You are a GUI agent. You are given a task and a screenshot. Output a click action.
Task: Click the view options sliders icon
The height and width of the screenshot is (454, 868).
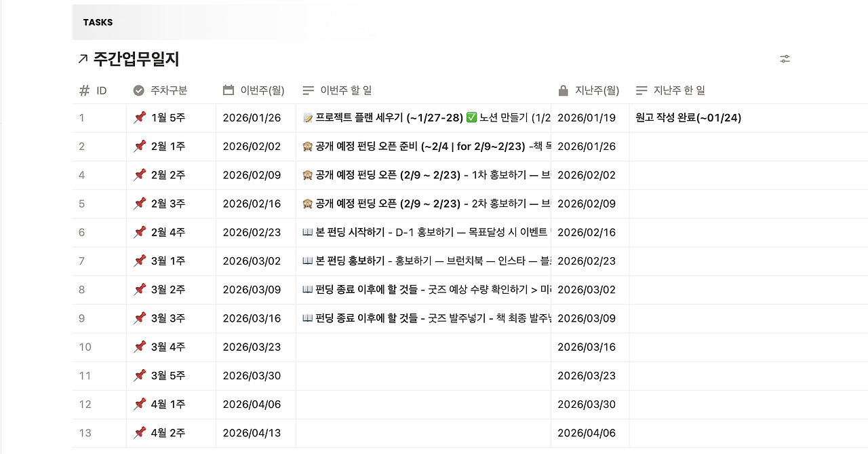click(x=785, y=58)
